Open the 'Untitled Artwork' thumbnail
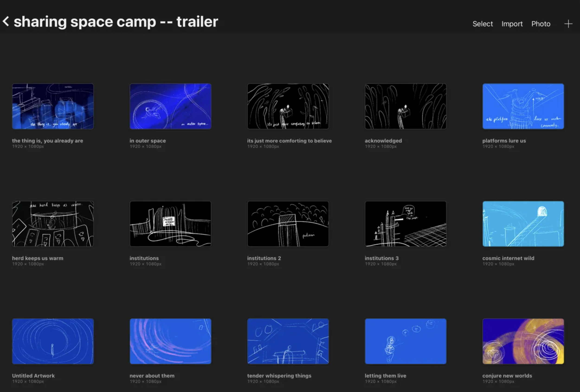Image resolution: width=580 pixels, height=392 pixels. 53,341
